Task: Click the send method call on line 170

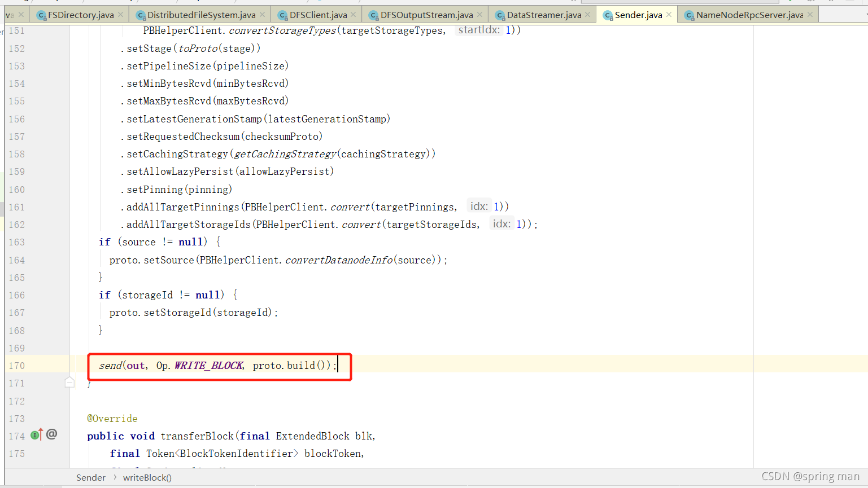Action: pyautogui.click(x=110, y=366)
